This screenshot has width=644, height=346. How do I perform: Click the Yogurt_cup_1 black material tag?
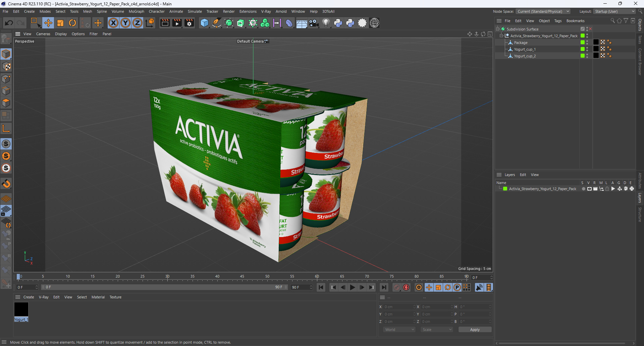[596, 49]
